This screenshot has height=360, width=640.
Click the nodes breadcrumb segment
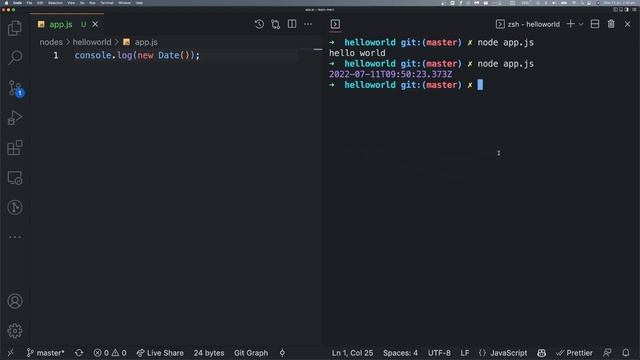(x=51, y=42)
